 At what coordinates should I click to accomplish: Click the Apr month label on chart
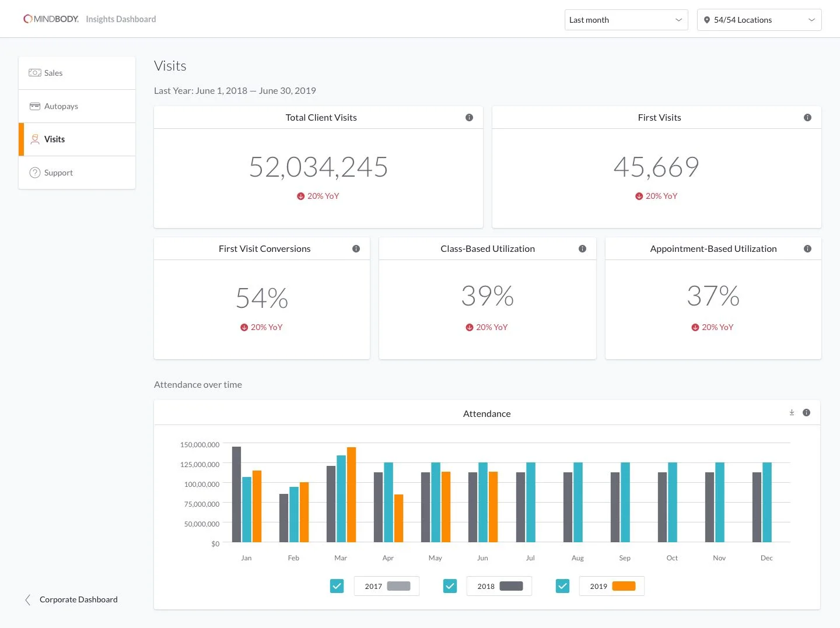(x=388, y=558)
